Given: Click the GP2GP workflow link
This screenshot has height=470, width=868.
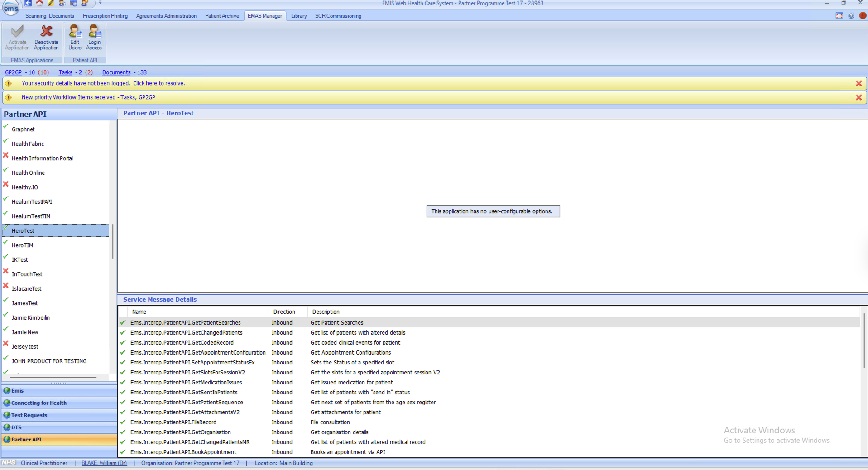Looking at the screenshot, I should [x=13, y=72].
